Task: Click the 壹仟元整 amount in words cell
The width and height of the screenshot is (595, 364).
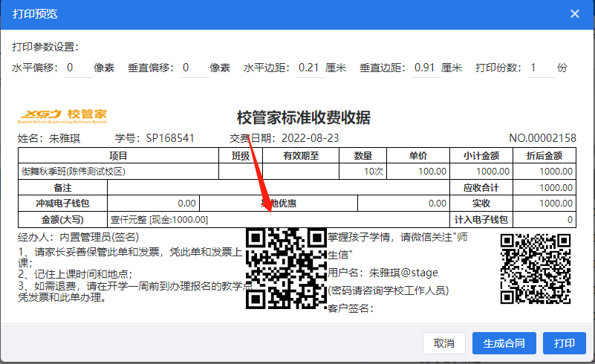Action: click(159, 220)
